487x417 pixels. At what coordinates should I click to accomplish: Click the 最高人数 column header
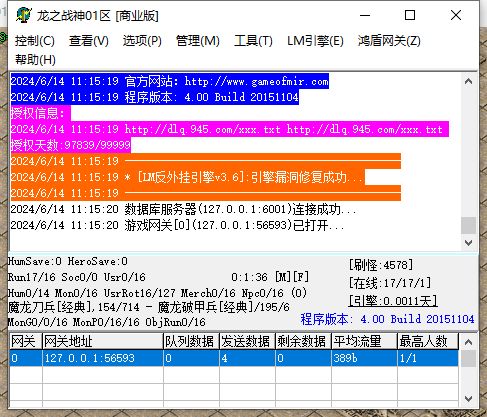pos(428,341)
